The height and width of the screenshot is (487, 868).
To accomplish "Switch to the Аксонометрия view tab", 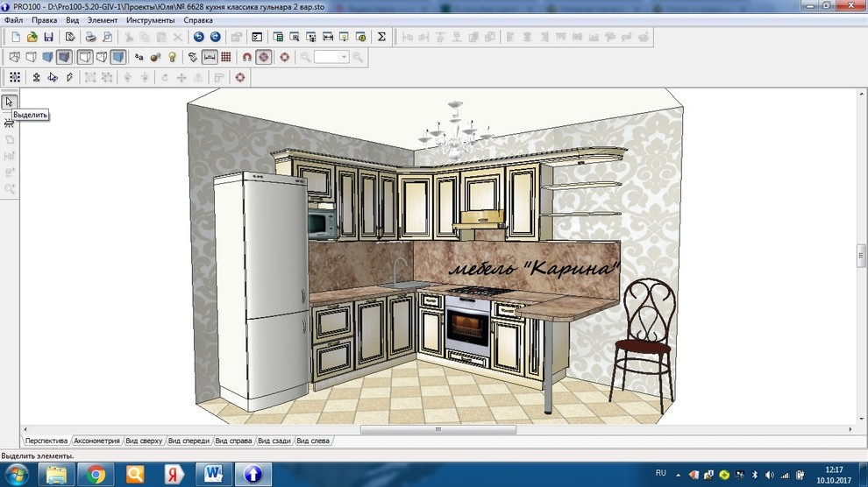I will pyautogui.click(x=96, y=441).
